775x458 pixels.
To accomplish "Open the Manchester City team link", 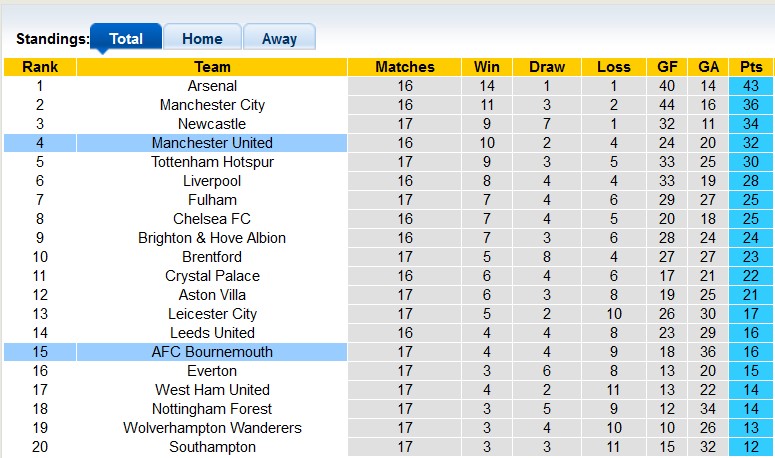I will 212,105.
